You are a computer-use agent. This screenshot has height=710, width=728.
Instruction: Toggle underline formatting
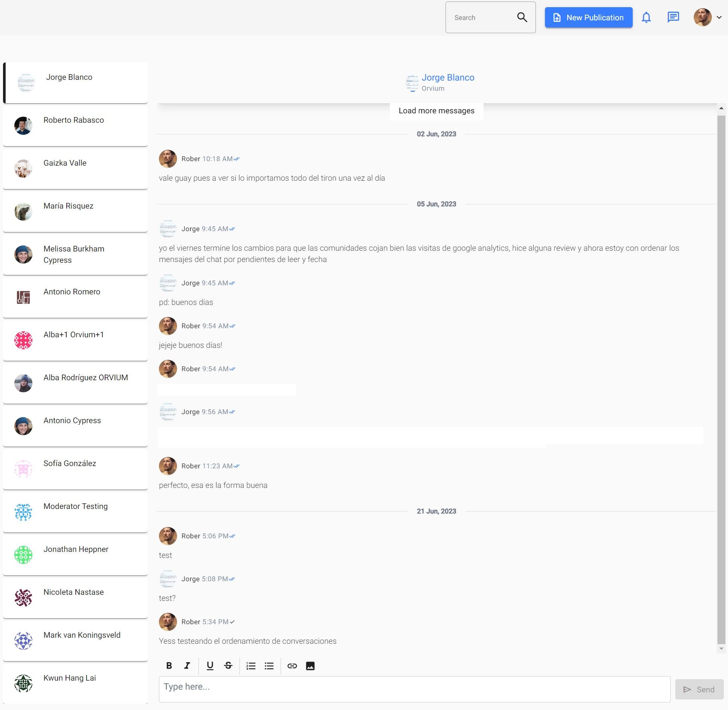(x=210, y=666)
